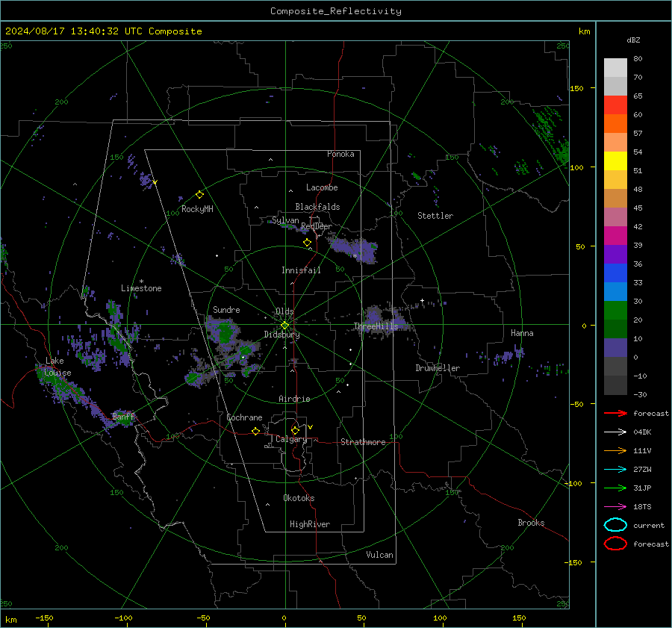The height and width of the screenshot is (628, 672).
Task: Click the Stettler city label
Action: pyautogui.click(x=435, y=216)
